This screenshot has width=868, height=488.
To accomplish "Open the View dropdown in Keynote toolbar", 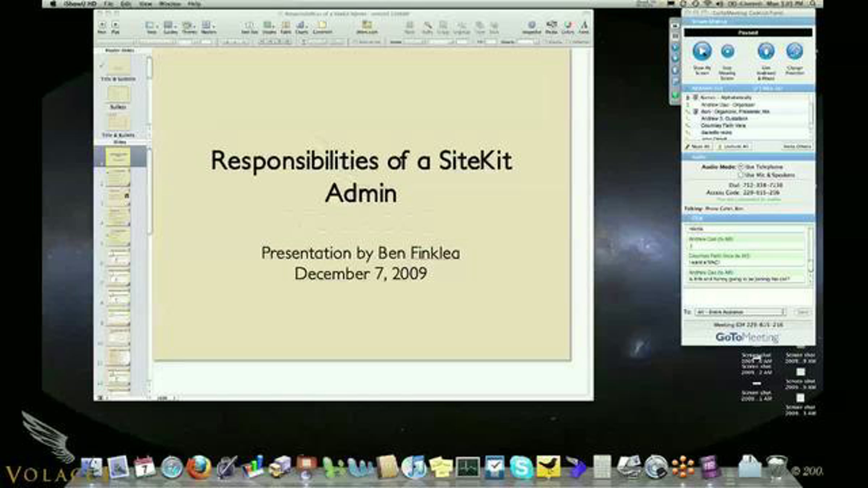I will tap(152, 25).
